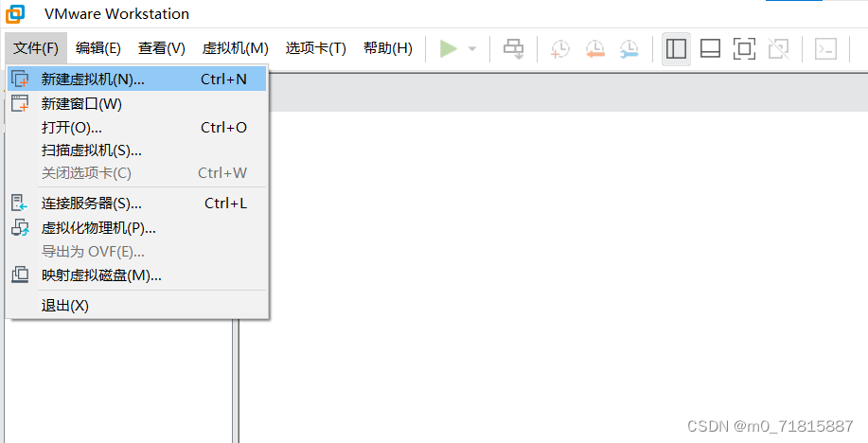
Task: Open the 文件(F) menu
Action: (x=36, y=48)
